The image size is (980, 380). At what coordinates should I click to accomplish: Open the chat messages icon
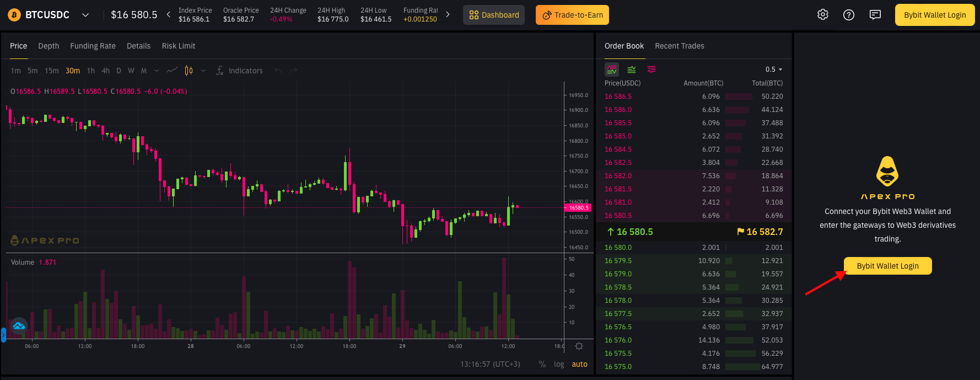point(875,15)
